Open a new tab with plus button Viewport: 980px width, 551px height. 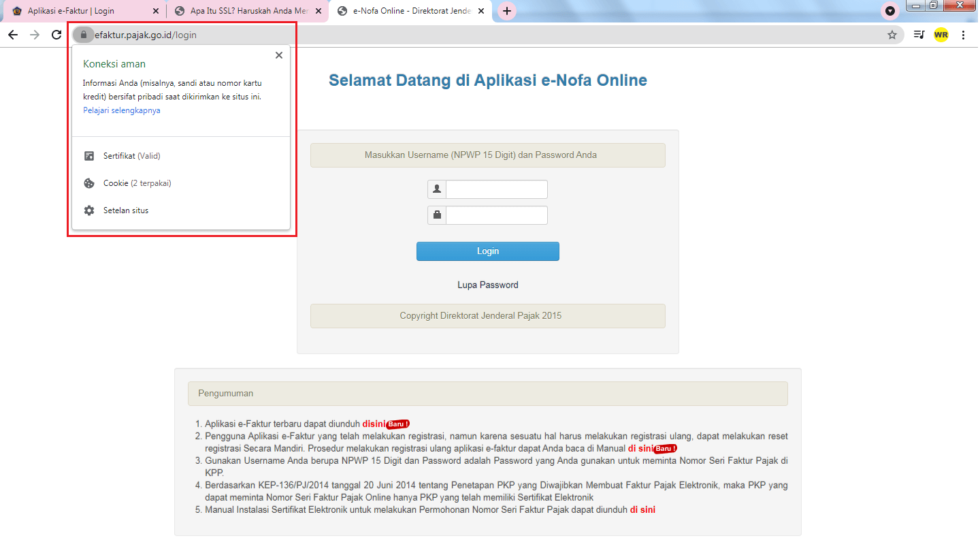pos(507,11)
